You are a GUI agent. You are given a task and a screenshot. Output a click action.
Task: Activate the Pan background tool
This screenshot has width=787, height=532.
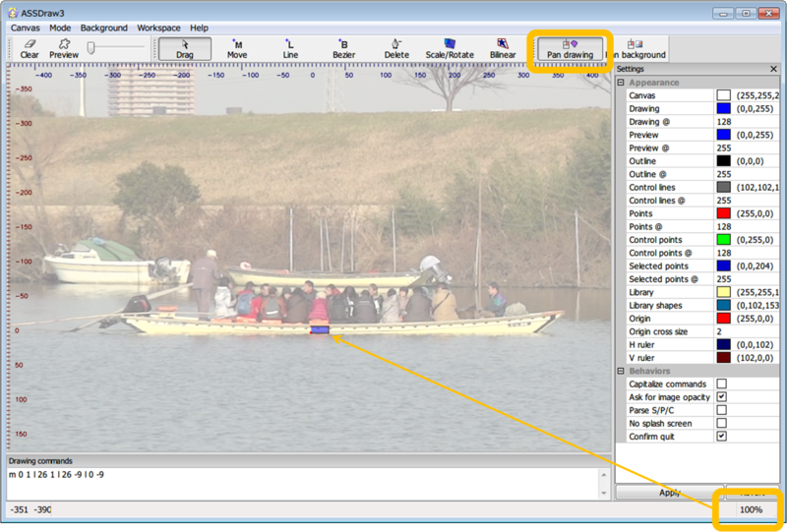coord(636,49)
